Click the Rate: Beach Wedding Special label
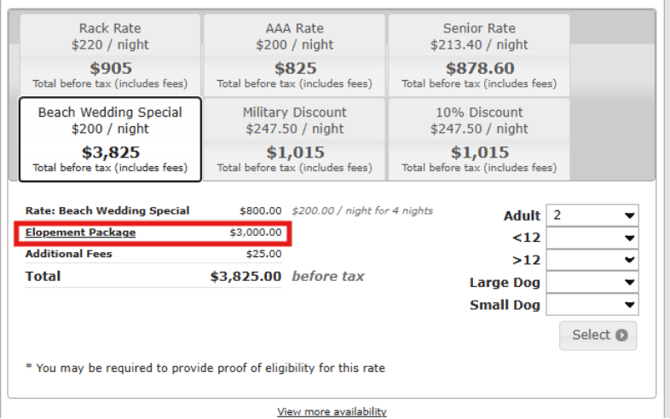 tap(107, 211)
